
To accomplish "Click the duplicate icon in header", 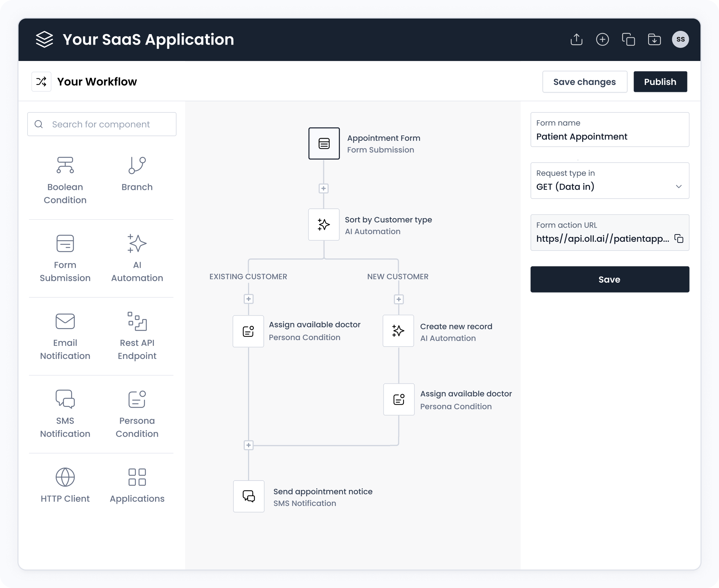I will click(628, 39).
